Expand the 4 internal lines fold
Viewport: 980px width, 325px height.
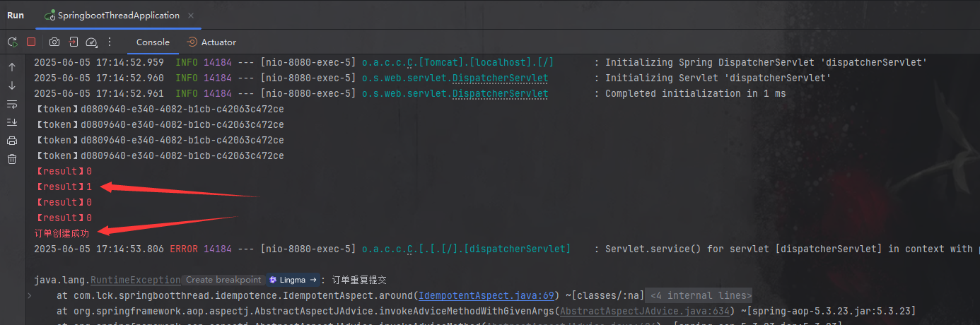tap(701, 295)
